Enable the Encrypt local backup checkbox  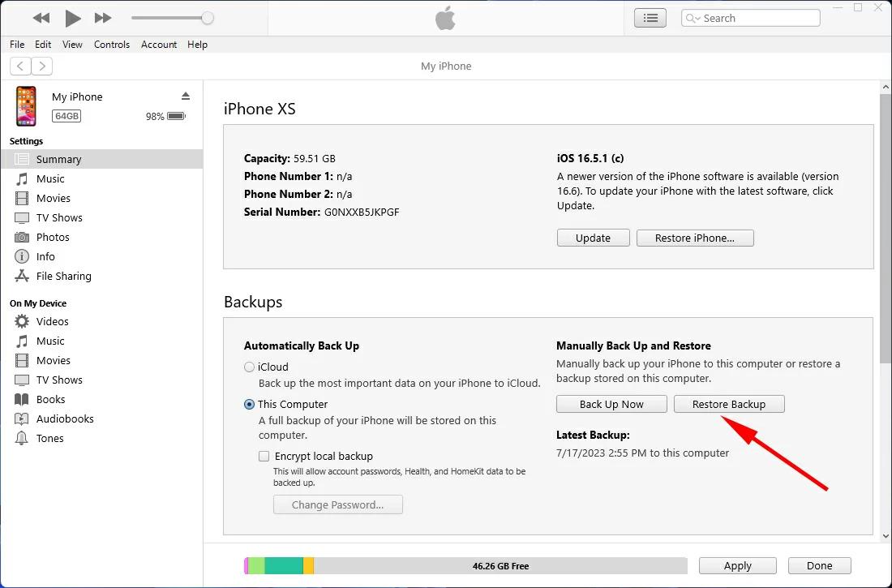point(264,456)
